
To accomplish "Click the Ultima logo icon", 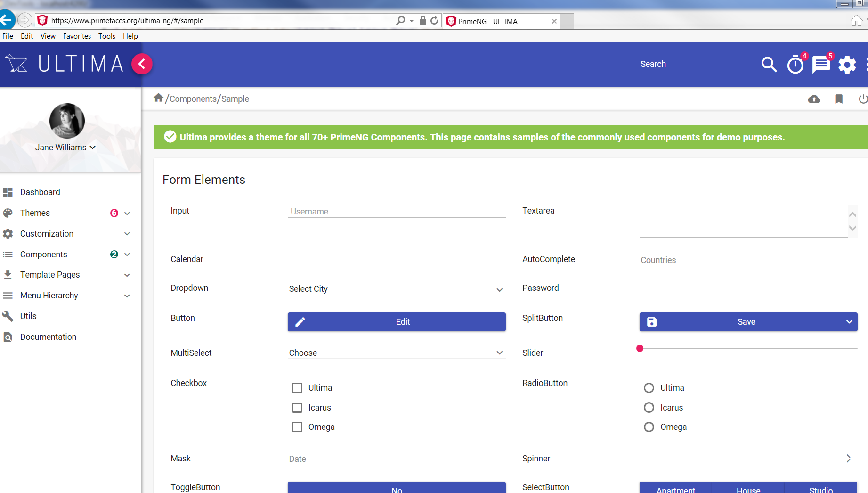I will pyautogui.click(x=17, y=64).
